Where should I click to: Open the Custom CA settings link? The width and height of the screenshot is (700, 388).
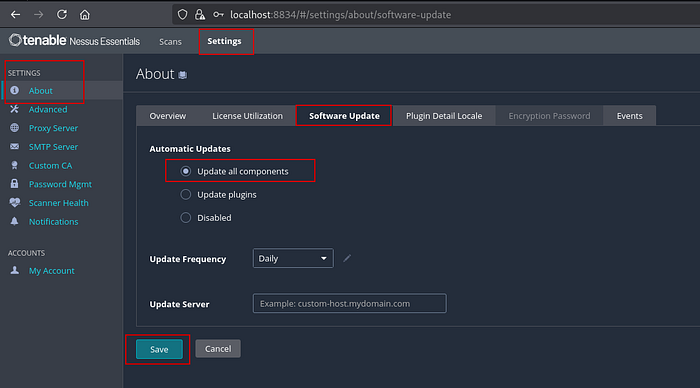50,166
